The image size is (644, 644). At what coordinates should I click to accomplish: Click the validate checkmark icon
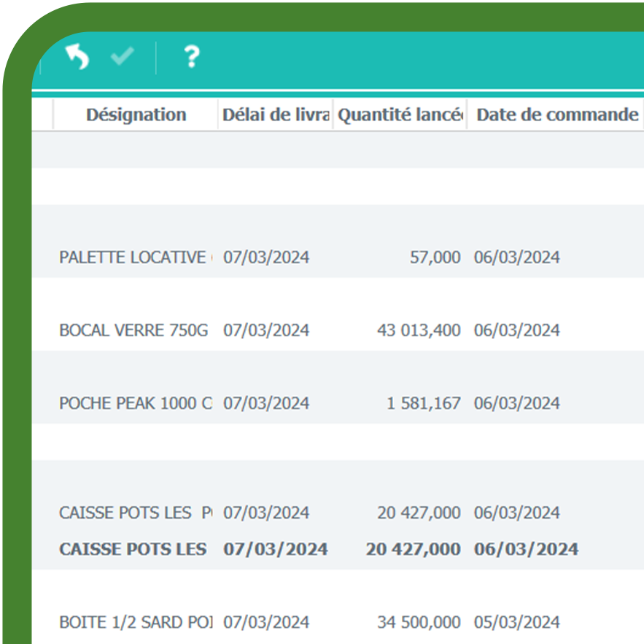pyautogui.click(x=122, y=57)
